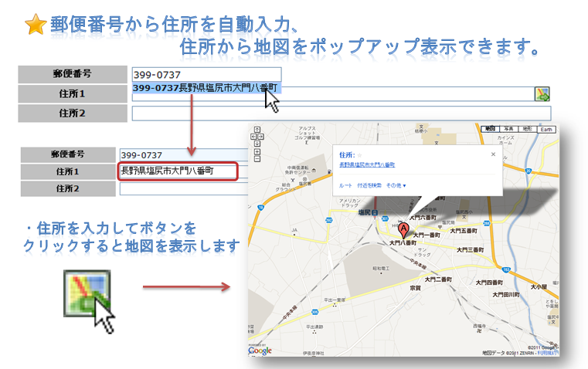Image resolution: width=588 pixels, height=369 pixels.
Task: Click the upper 住所2 input field
Action: click(342, 113)
